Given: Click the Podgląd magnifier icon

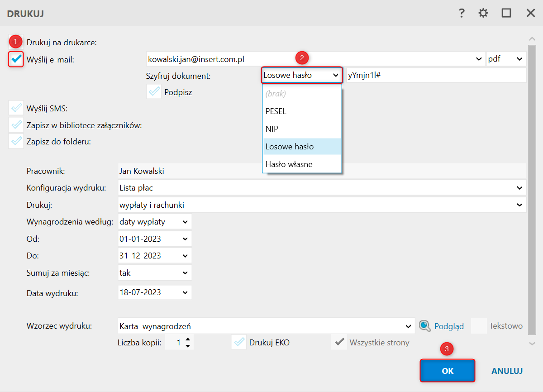Looking at the screenshot, I should click(x=424, y=326).
